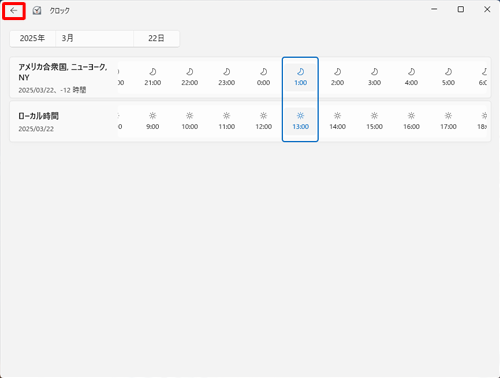The width and height of the screenshot is (500, 378).
Task: Click the 2025/03/22、-12 時間 offset text
Action: [x=52, y=90]
